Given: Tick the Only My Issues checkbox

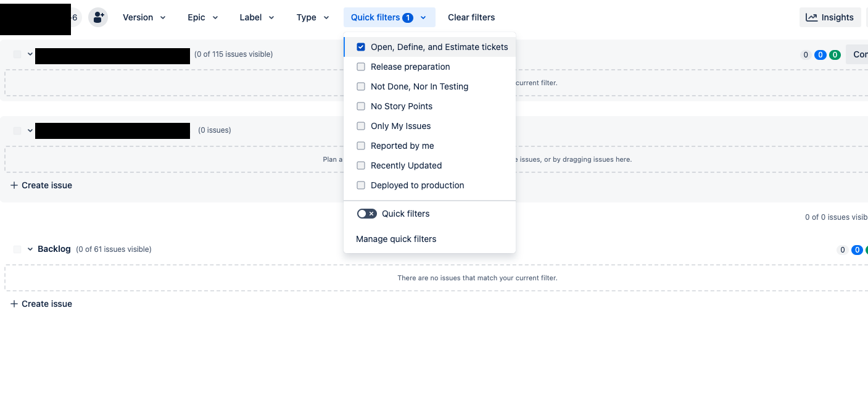Looking at the screenshot, I should pos(361,126).
